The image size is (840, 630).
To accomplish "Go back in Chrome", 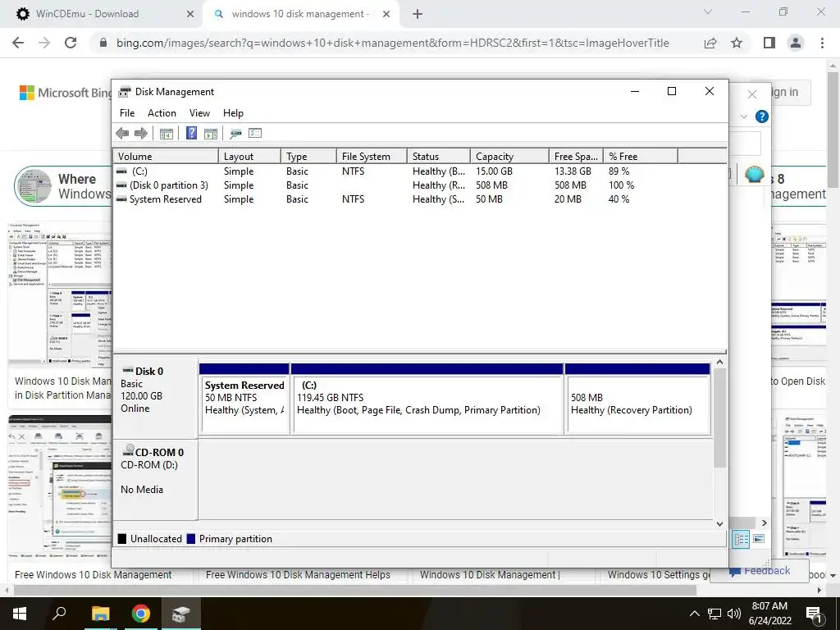I will 18,43.
